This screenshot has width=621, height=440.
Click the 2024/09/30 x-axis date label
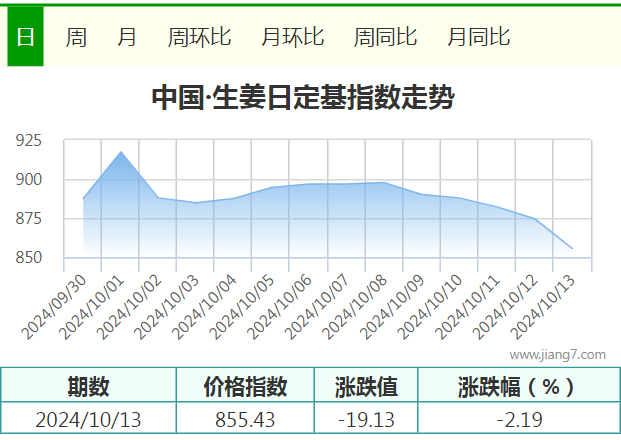click(x=54, y=307)
